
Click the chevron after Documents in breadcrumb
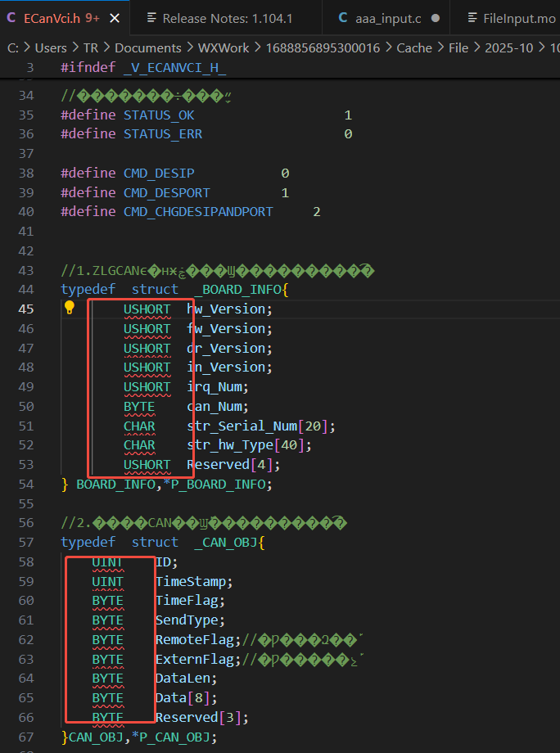coord(190,48)
